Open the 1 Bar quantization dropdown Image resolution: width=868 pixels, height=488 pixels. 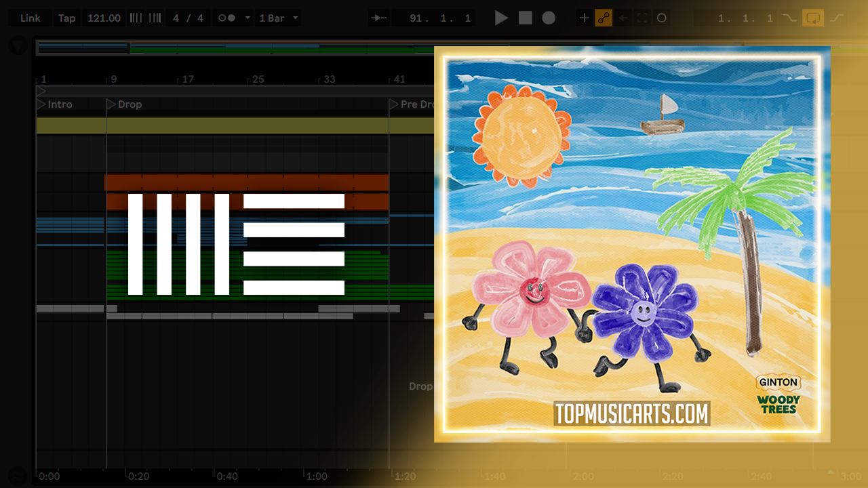tap(279, 18)
